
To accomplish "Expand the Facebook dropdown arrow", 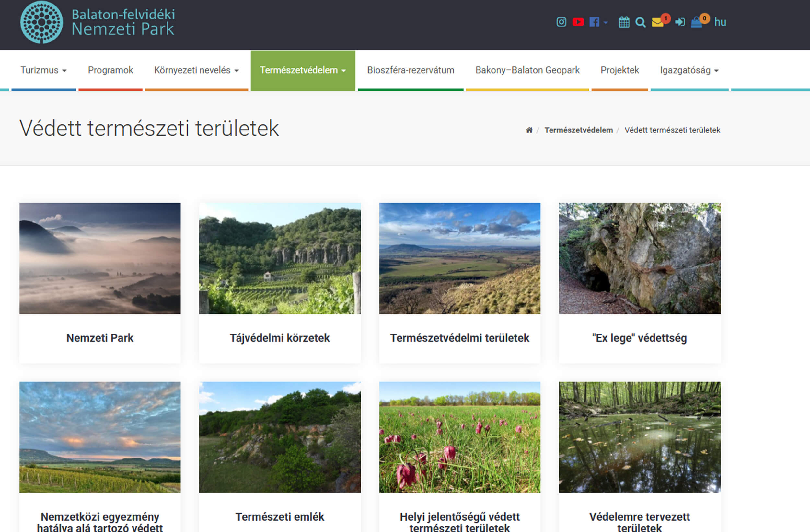I will (606, 23).
